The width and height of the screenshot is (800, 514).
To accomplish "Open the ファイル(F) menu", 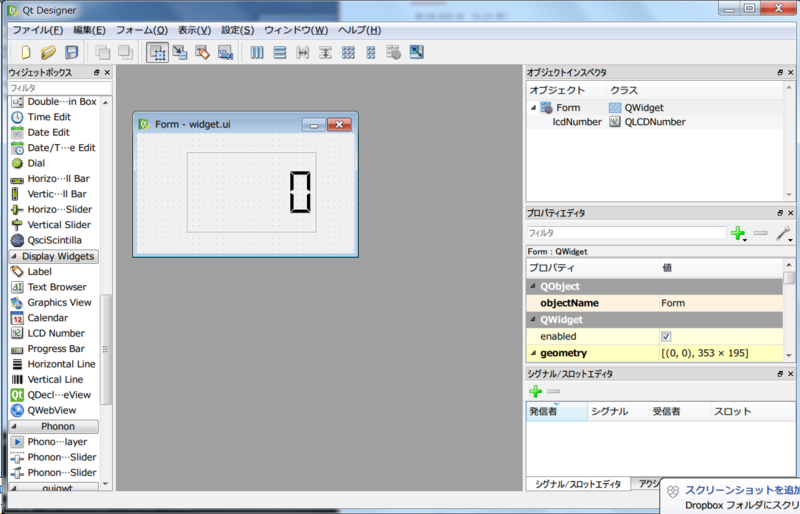I will click(38, 30).
